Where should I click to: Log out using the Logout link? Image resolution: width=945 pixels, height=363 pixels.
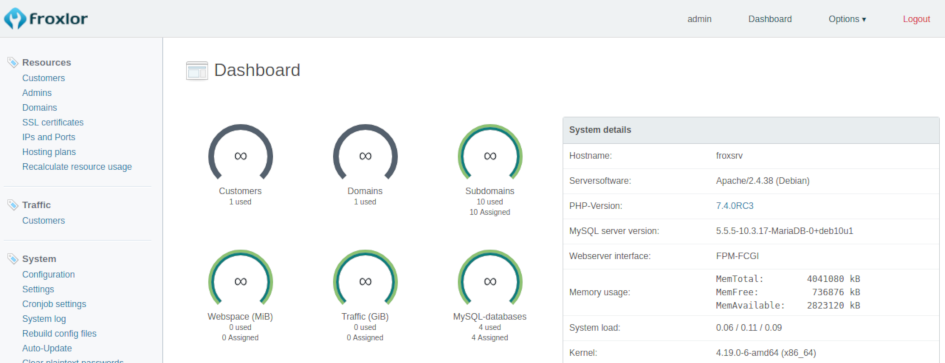(916, 19)
